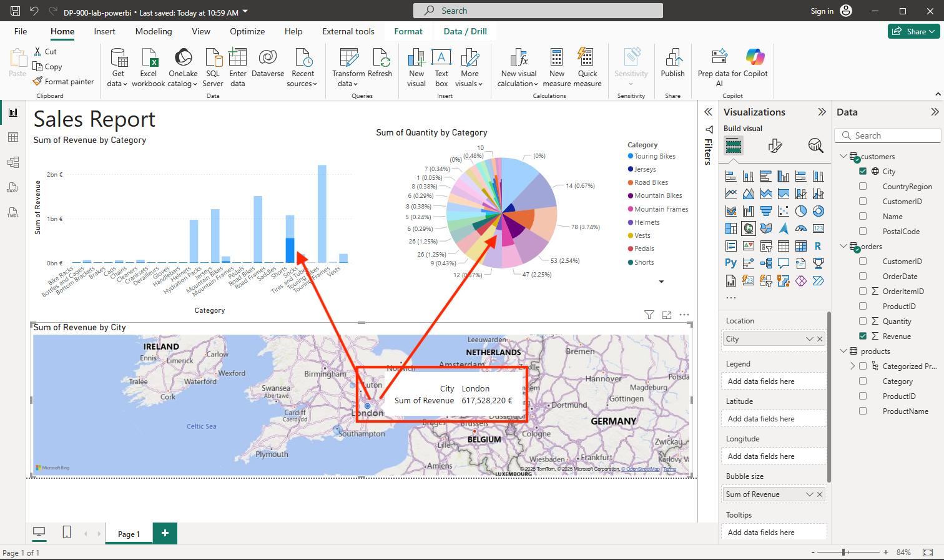Choose the decomposition tree visual
The width and height of the screenshot is (944, 560).
pos(766,263)
